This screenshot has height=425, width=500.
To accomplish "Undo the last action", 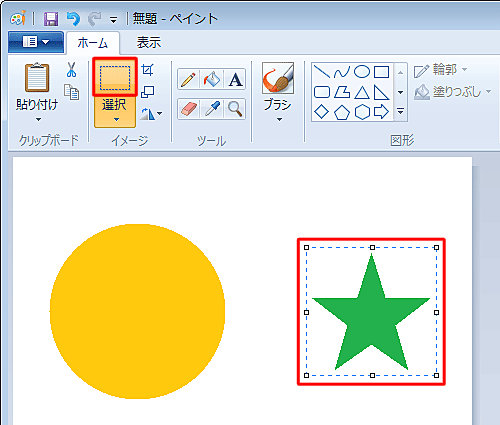I will (73, 19).
